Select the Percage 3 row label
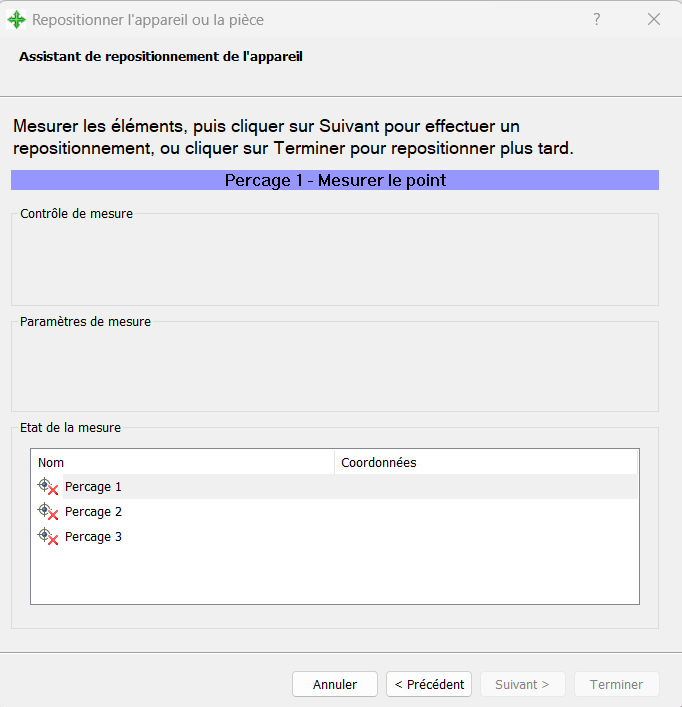The width and height of the screenshot is (682, 707). (93, 537)
